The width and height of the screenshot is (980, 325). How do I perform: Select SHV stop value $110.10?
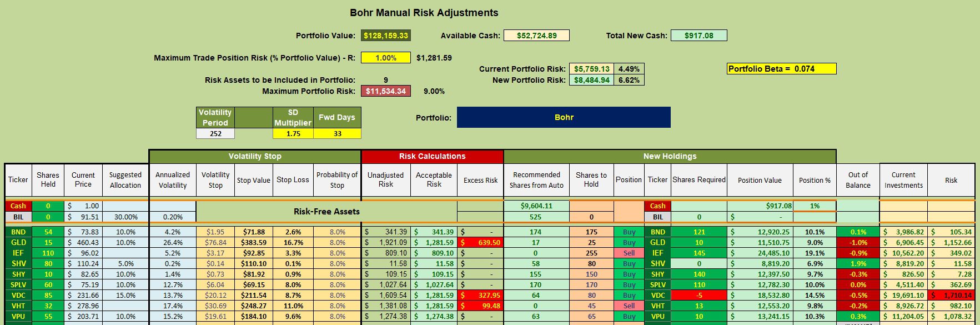(253, 263)
